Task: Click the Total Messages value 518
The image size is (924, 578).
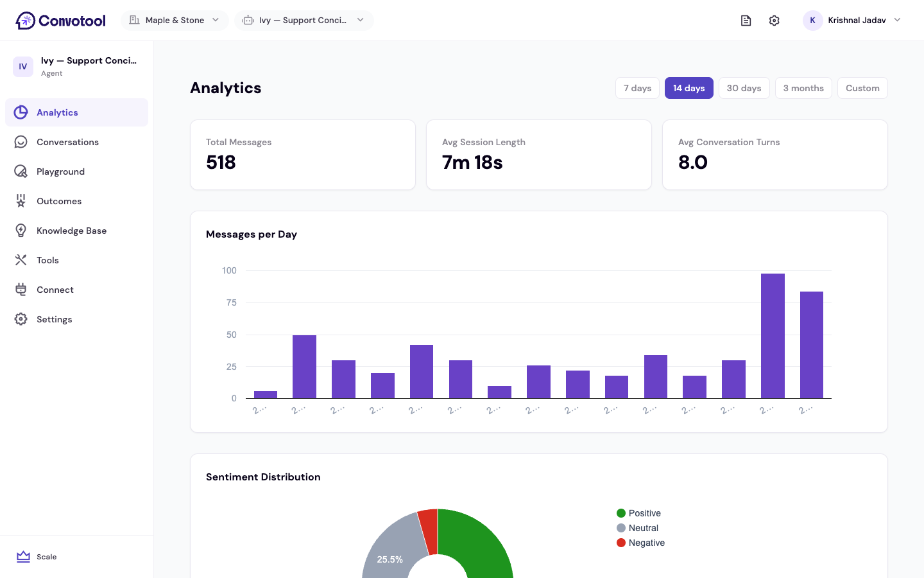Action: pyautogui.click(x=221, y=162)
